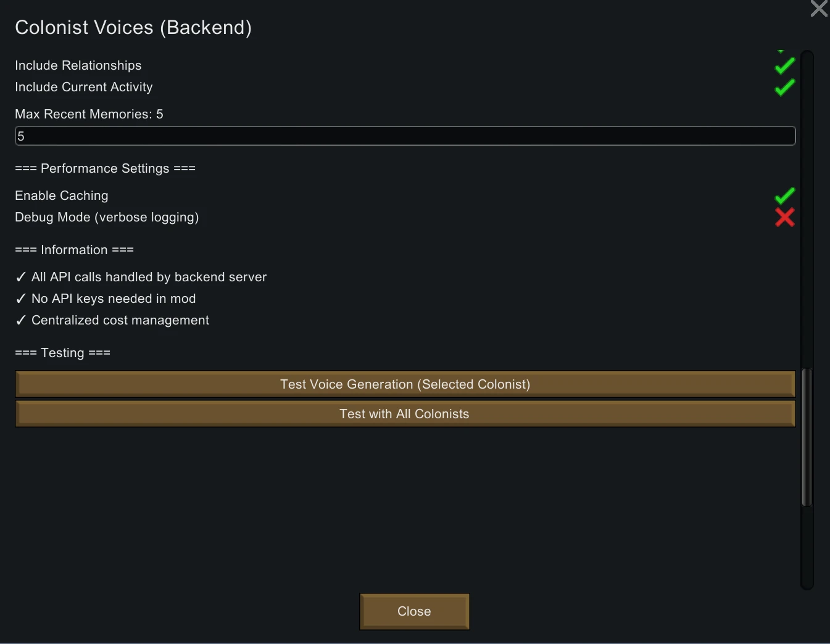Click "All API calls handled by backend server"
Screen dimensions: 830x644
tap(149, 277)
